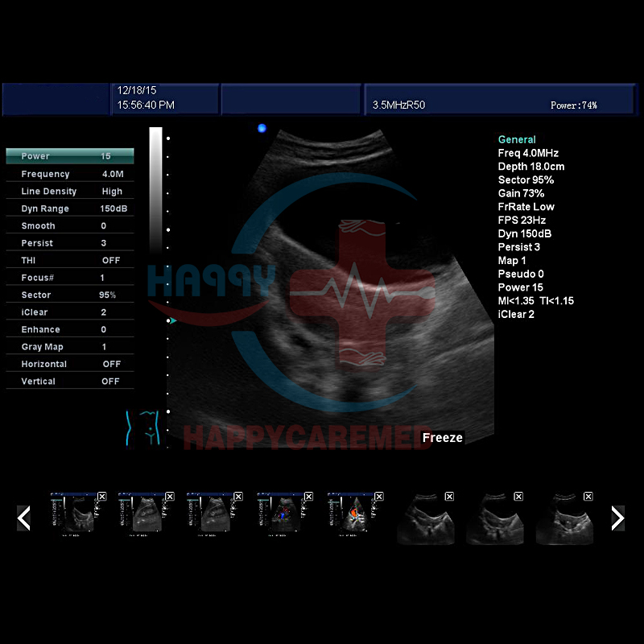Select the Gray Map menu row
This screenshot has width=644, height=644.
(x=70, y=347)
